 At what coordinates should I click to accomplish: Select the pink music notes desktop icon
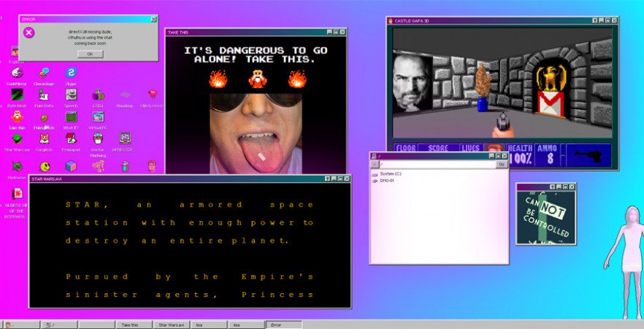(98, 166)
